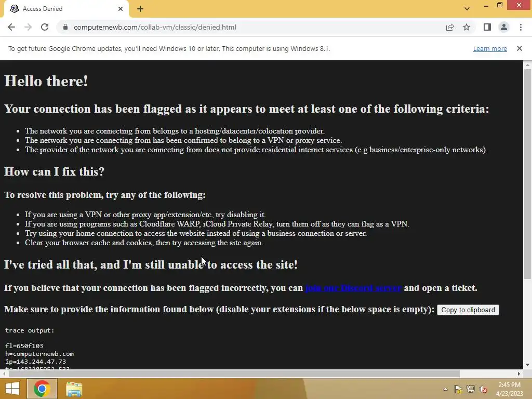Close the Access Denied tab
Image resolution: width=532 pixels, height=399 pixels.
[x=121, y=9]
